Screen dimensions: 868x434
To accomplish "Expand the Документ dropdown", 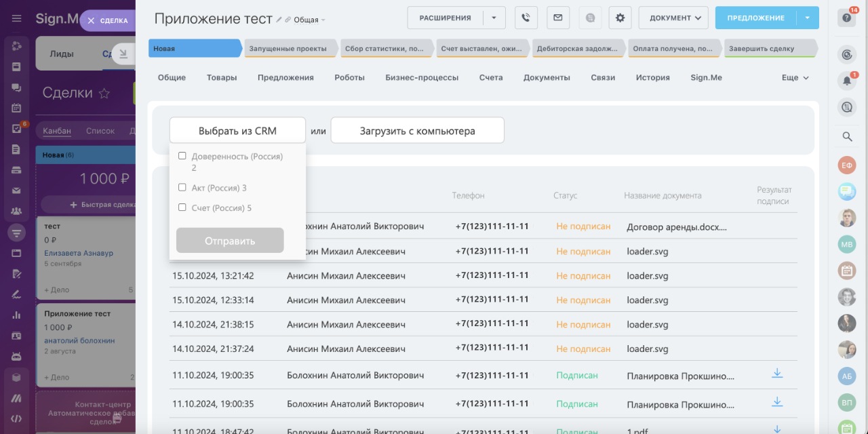I will (x=673, y=18).
